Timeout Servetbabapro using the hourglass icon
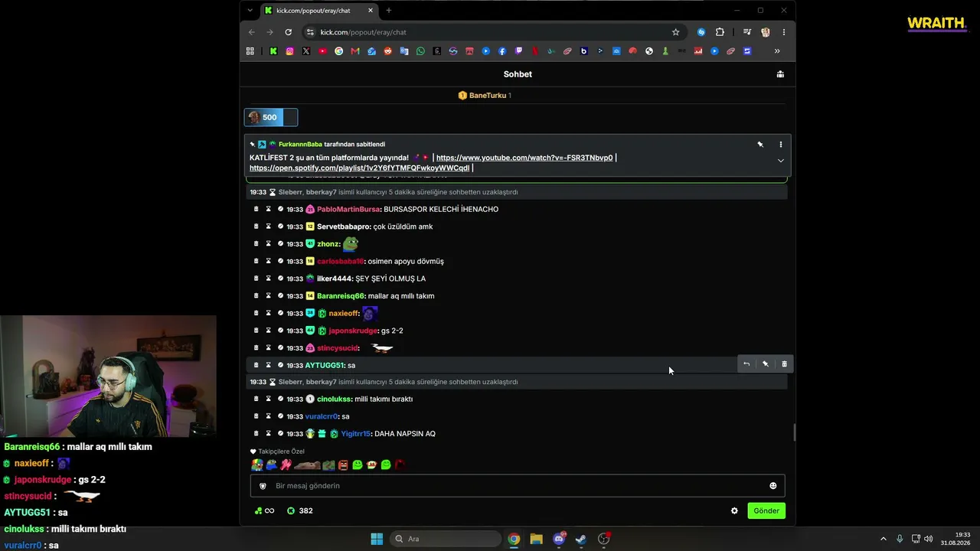 [x=268, y=227]
